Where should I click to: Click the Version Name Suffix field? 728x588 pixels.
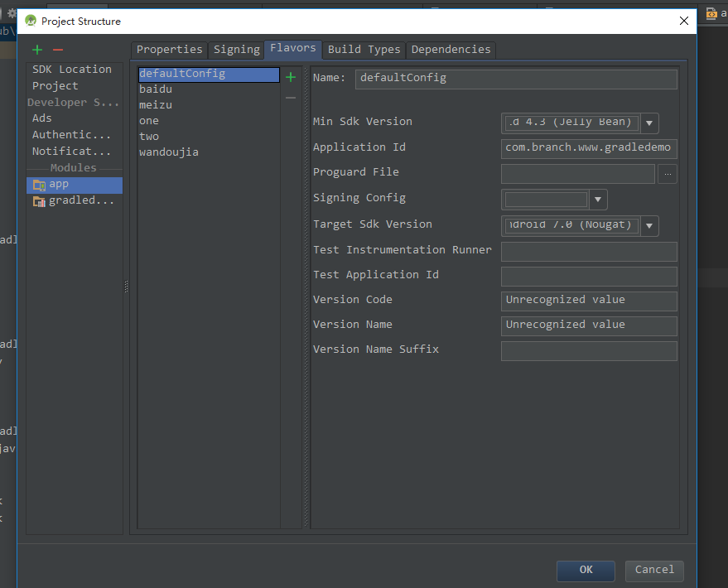point(589,351)
